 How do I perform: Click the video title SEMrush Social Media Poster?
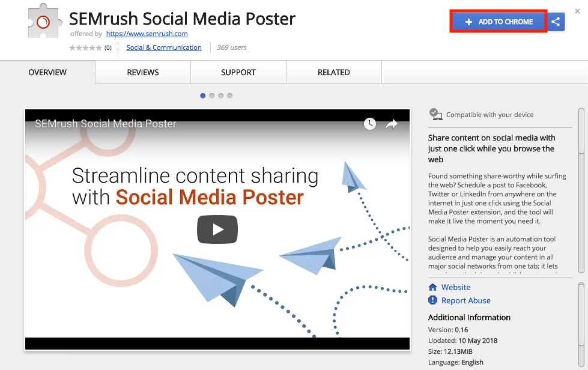[106, 124]
